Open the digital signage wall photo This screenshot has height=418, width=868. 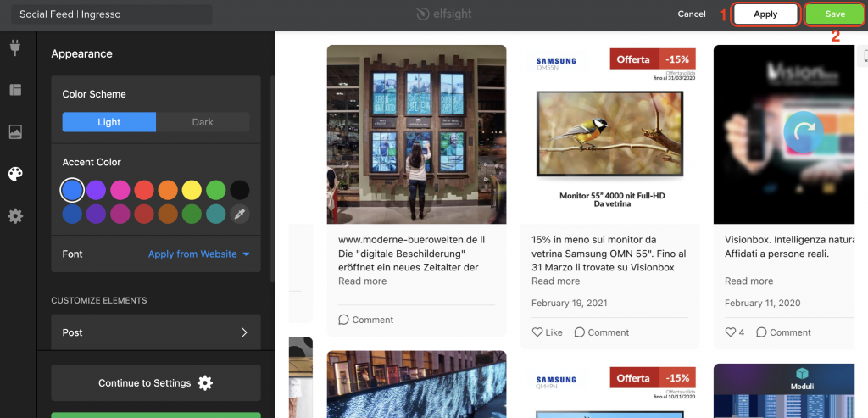point(416,135)
